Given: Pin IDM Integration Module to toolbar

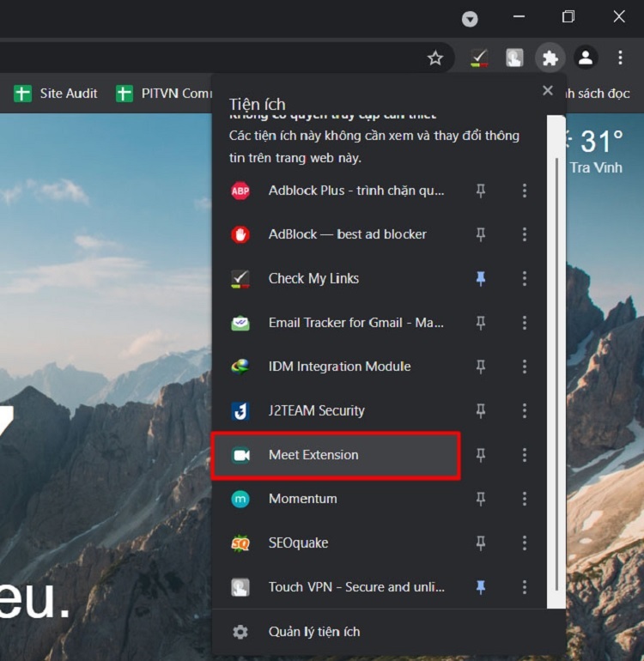Looking at the screenshot, I should (480, 367).
